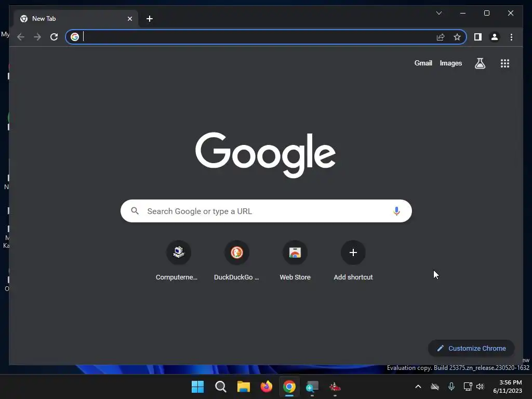Share this page via the share icon
This screenshot has height=399, width=532.
pos(441,37)
